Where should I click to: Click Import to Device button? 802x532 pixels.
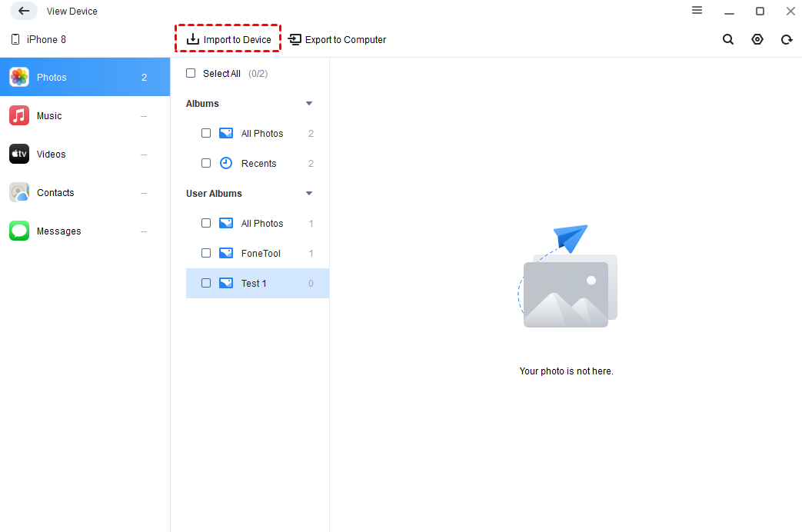[x=228, y=40]
